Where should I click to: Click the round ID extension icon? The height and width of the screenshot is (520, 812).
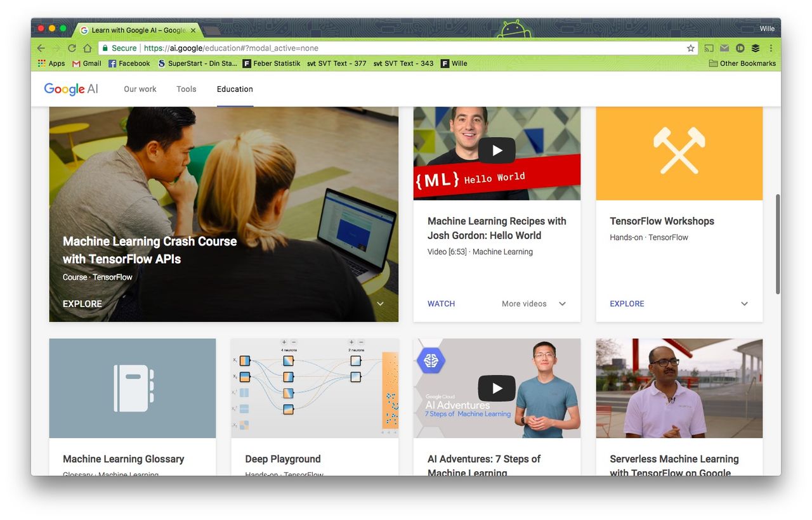click(x=740, y=48)
